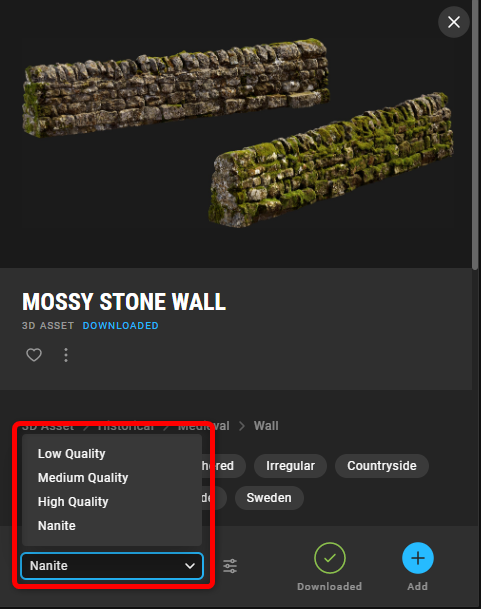Click the Countryside tag
Viewport: 481px width, 609px height.
[x=382, y=466]
